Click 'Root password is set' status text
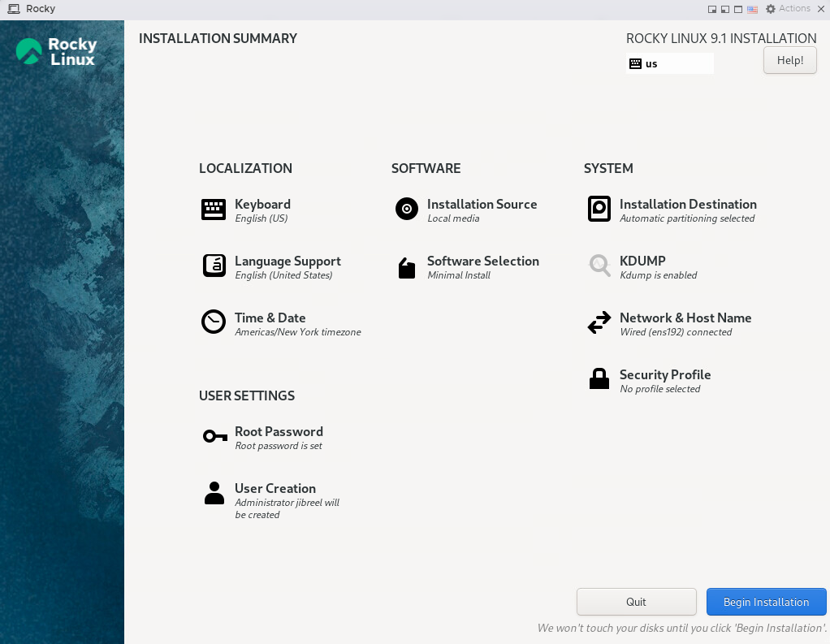 coord(279,446)
